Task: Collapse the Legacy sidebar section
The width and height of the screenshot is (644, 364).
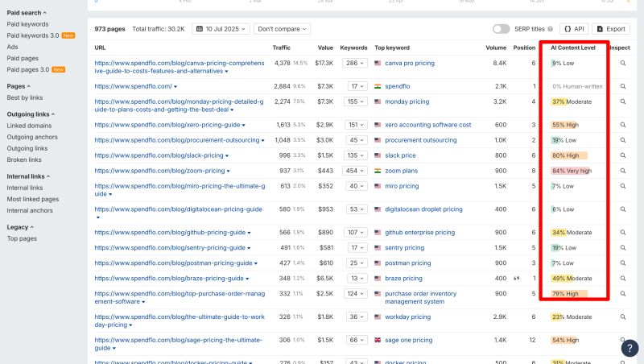Action: pos(20,227)
